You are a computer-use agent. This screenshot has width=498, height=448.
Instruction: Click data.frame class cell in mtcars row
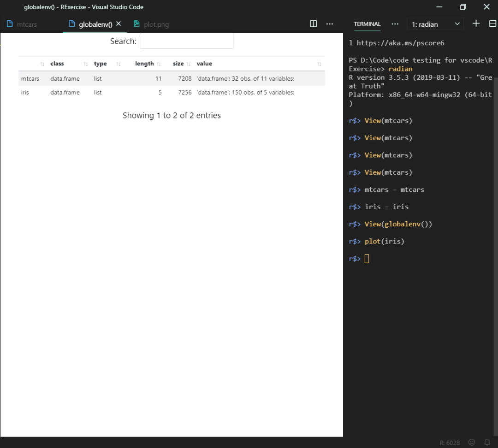pyautogui.click(x=65, y=78)
